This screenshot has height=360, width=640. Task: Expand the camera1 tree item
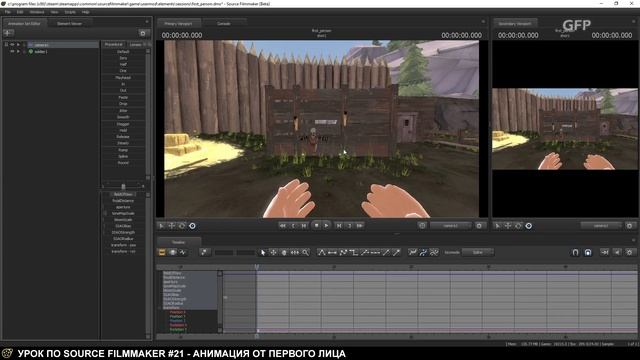[x=18, y=44]
